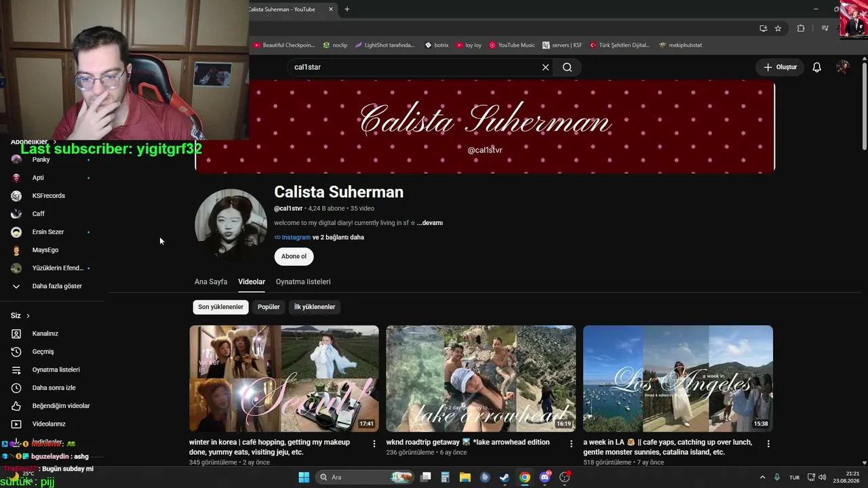The image size is (868, 488).
Task: Expand channel description with ...devamı
Action: 430,223
